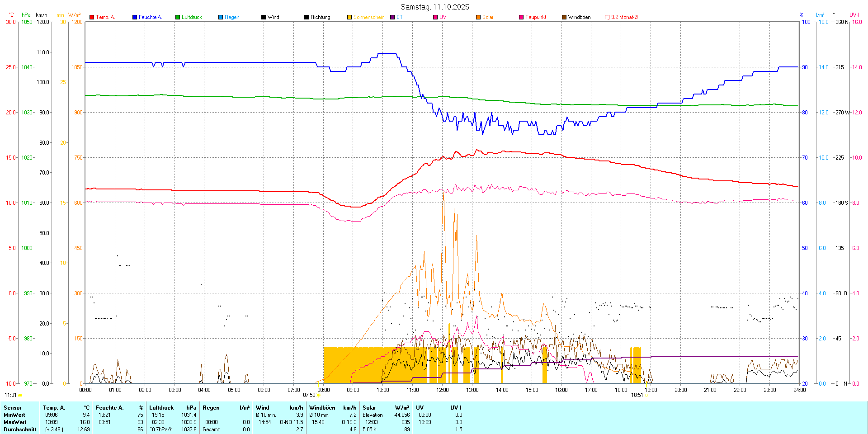
Task: Click the sunrise sun icon at 07:50
Action: 319,395
